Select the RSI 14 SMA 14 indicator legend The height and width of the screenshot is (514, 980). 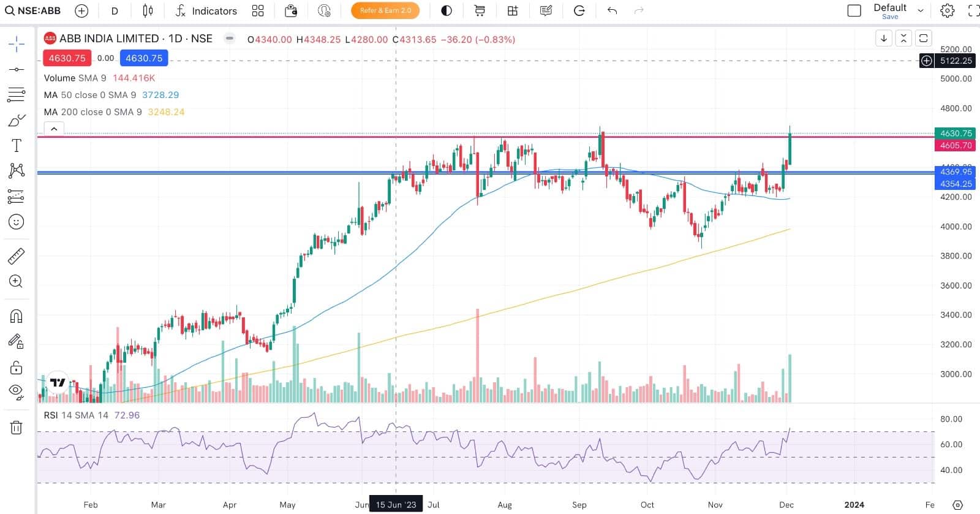click(92, 415)
